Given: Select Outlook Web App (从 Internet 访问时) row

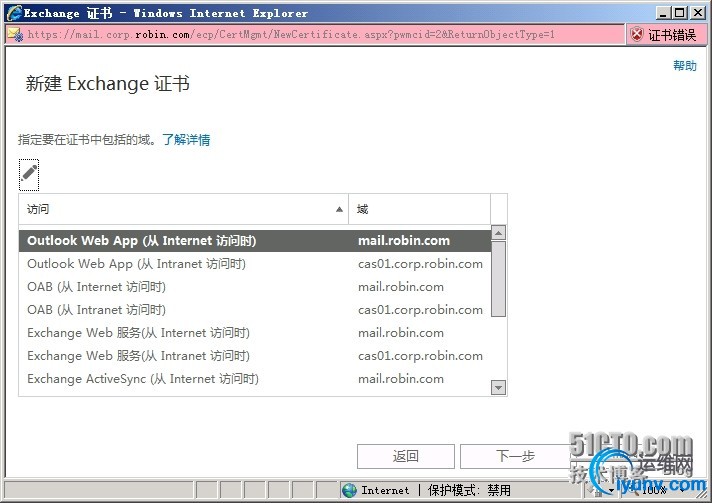Looking at the screenshot, I should [255, 241].
